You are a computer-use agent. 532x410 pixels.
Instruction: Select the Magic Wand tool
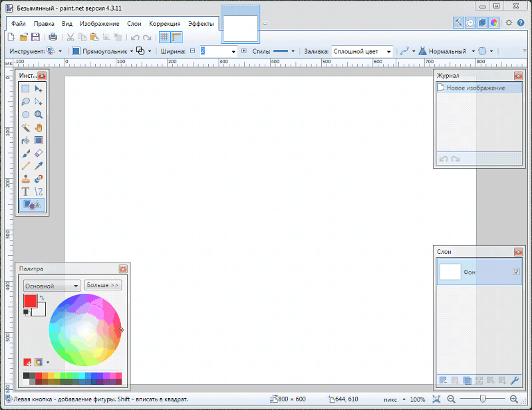click(x=25, y=127)
